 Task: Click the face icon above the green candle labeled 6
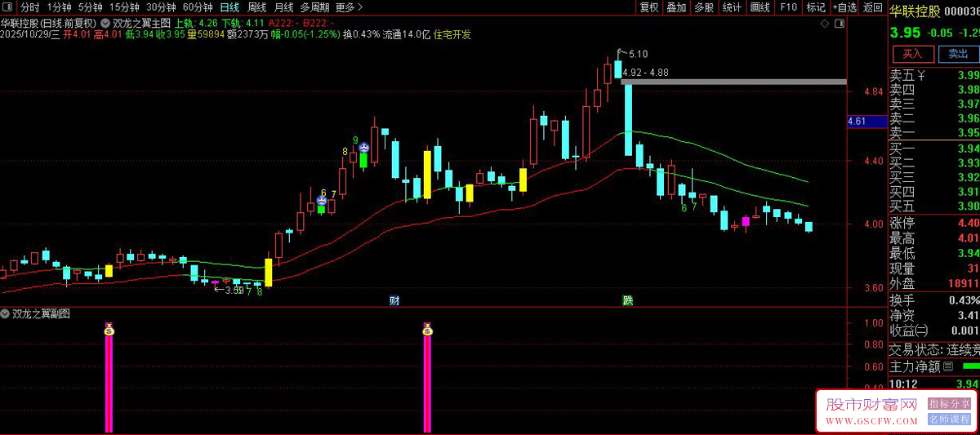click(x=322, y=199)
